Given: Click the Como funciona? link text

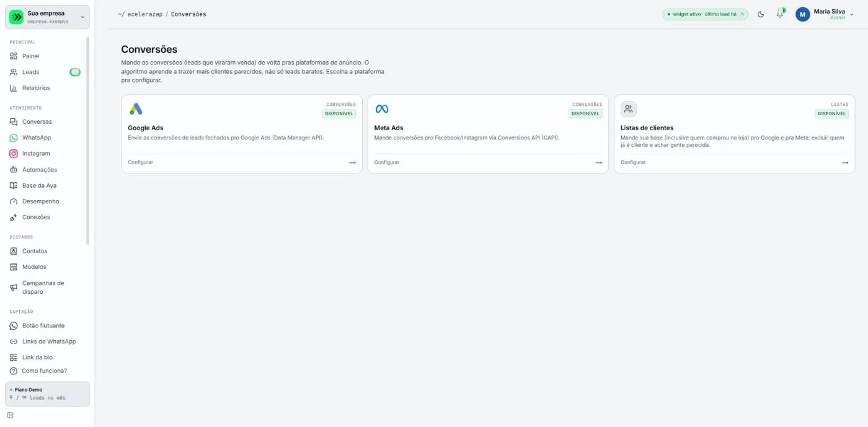Looking at the screenshot, I should pyautogui.click(x=44, y=371).
